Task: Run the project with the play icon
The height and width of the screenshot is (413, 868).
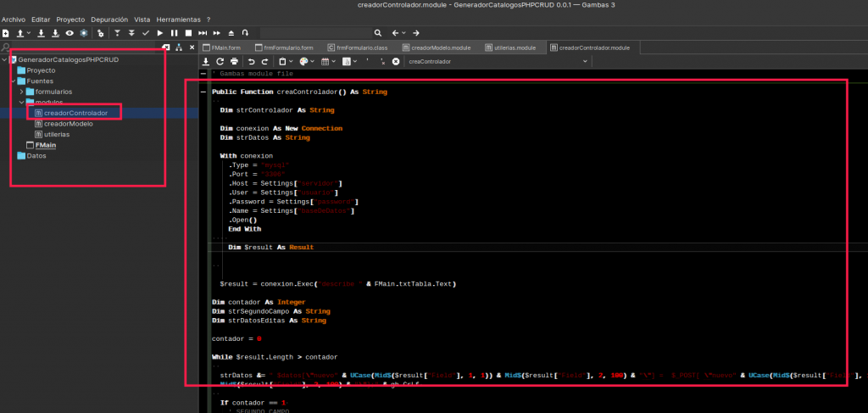Action: 160,33
